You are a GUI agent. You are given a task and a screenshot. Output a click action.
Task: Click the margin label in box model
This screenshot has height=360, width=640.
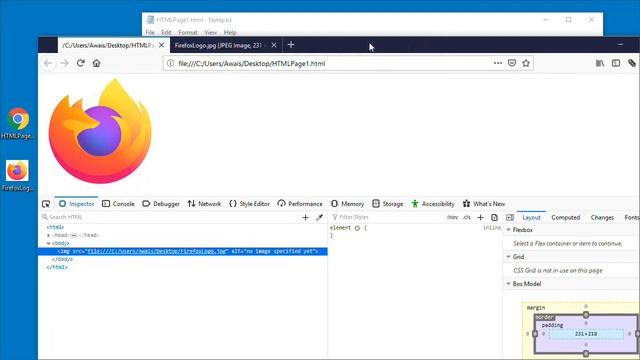[536, 307]
